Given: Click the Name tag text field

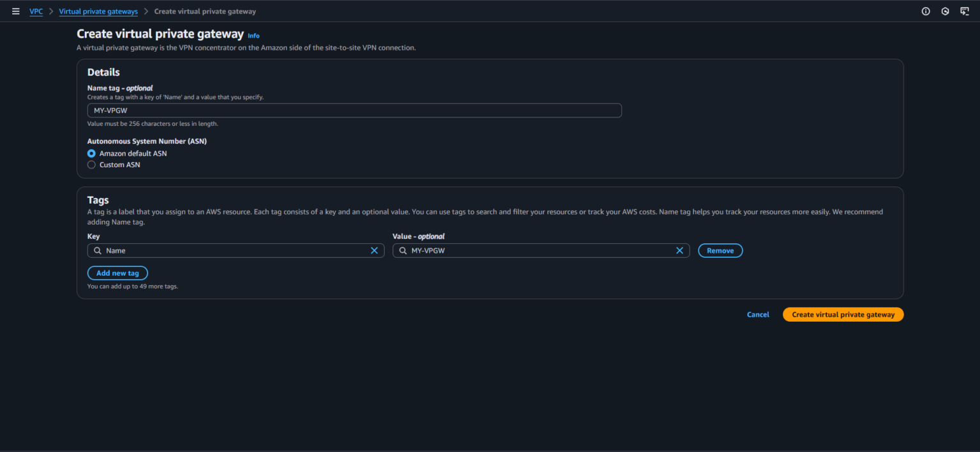Looking at the screenshot, I should pos(354,110).
